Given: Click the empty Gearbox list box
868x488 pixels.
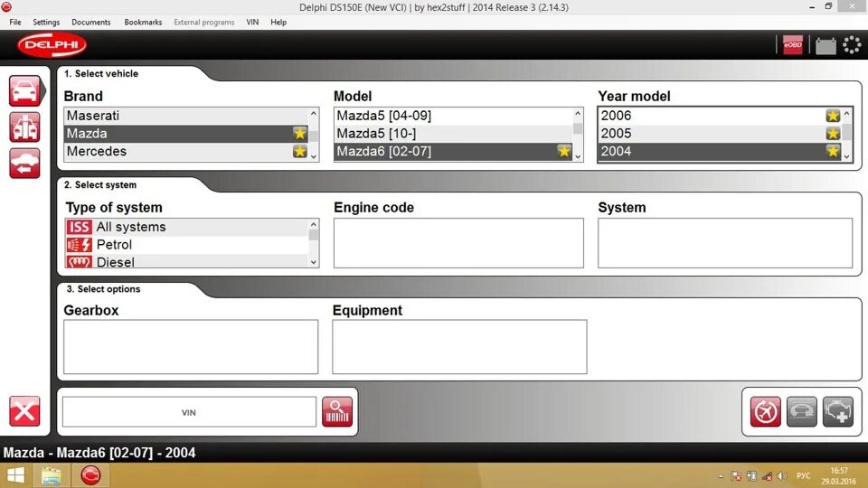Looking at the screenshot, I should tap(191, 346).
